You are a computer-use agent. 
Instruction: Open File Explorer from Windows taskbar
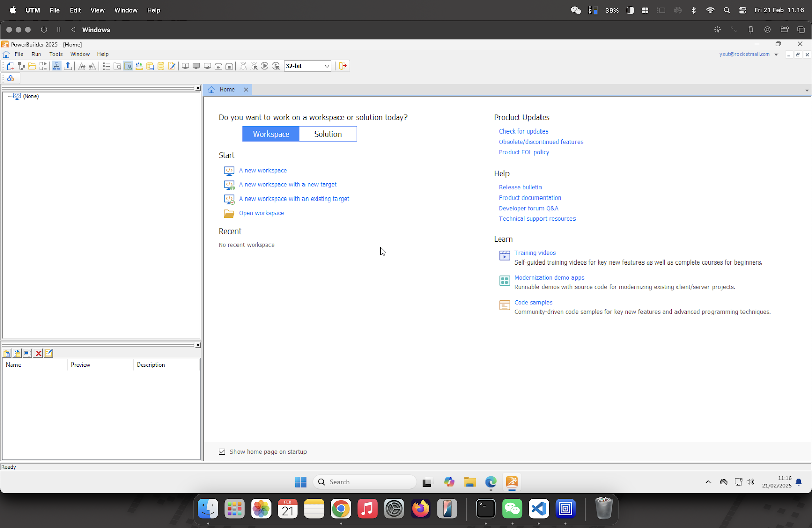coord(470,482)
